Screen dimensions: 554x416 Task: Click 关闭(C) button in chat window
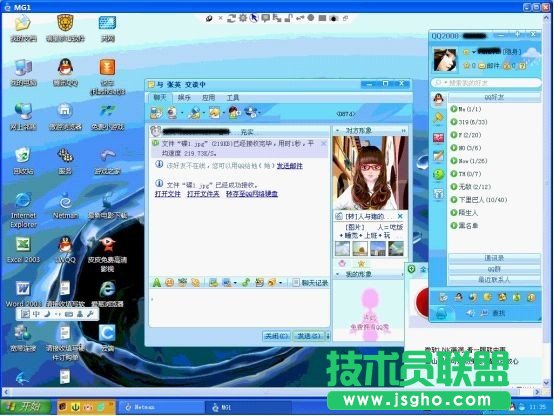(276, 336)
